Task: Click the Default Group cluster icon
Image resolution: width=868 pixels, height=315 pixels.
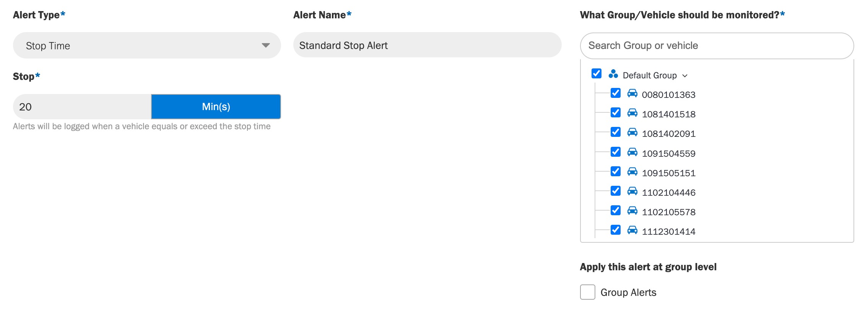Action: [613, 74]
